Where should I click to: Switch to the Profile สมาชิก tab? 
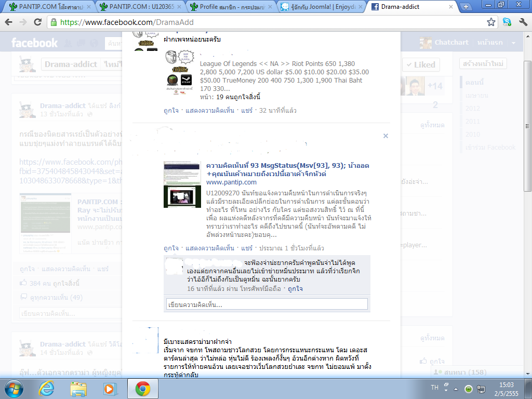coord(231,6)
